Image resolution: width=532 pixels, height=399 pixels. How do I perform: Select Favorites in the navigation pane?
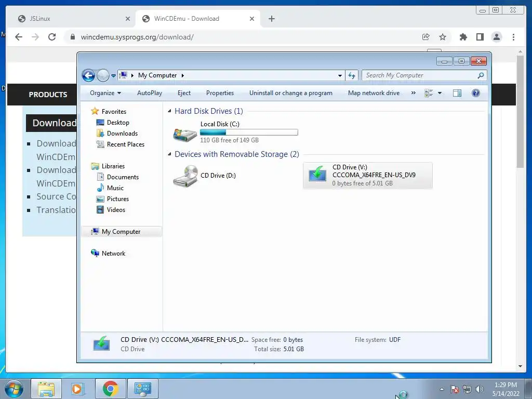tap(114, 111)
